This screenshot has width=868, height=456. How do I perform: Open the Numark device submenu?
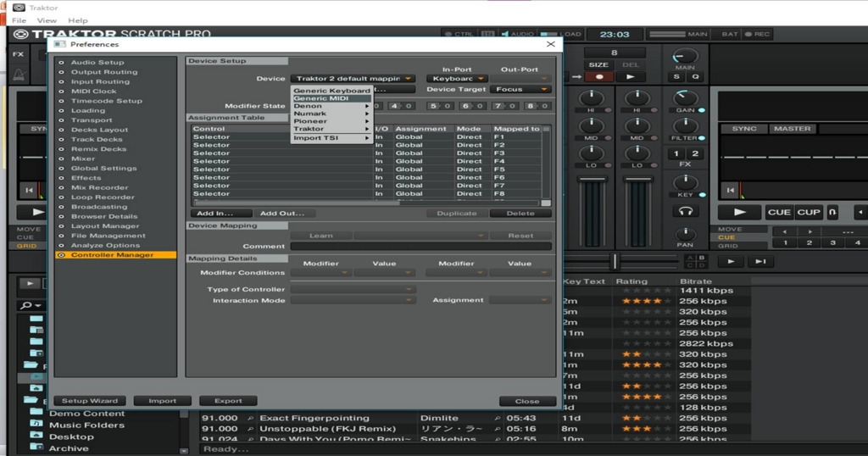click(331, 114)
